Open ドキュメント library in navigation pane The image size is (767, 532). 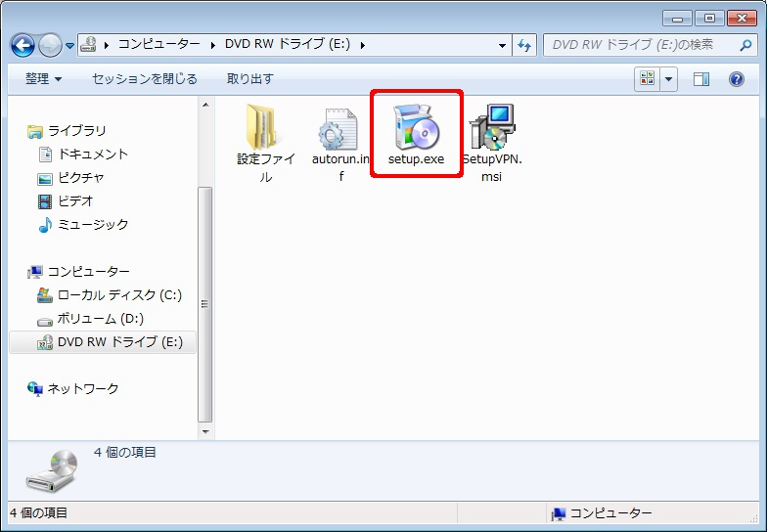coord(93,154)
